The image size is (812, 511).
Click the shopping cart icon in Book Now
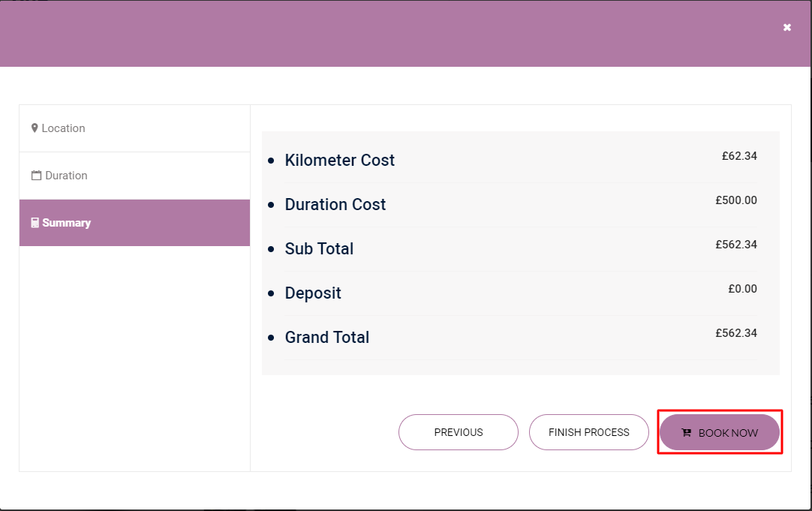[x=686, y=433]
